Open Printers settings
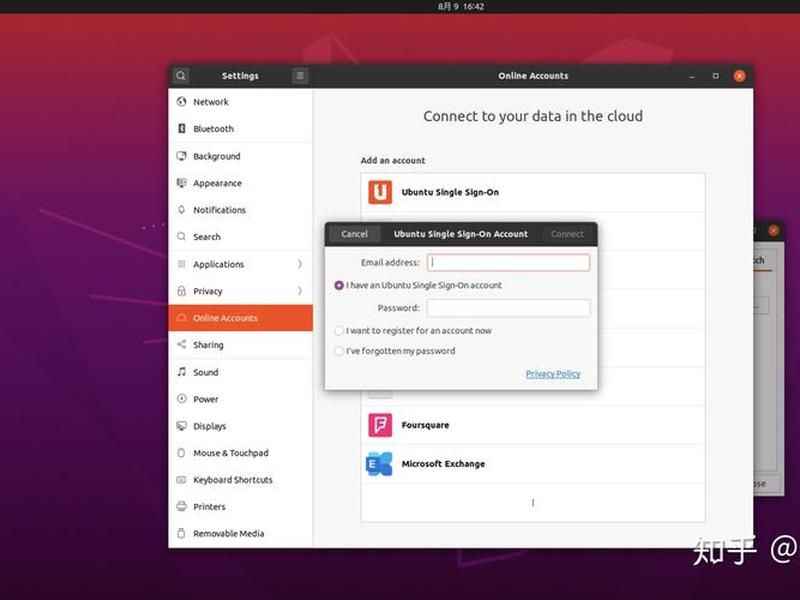The width and height of the screenshot is (800, 600). coord(240,507)
